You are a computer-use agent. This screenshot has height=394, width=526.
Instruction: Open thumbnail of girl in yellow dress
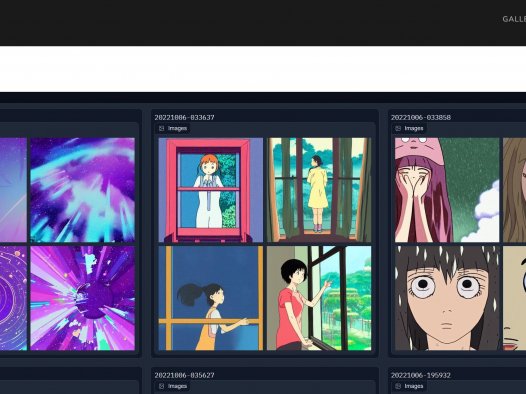(x=319, y=190)
